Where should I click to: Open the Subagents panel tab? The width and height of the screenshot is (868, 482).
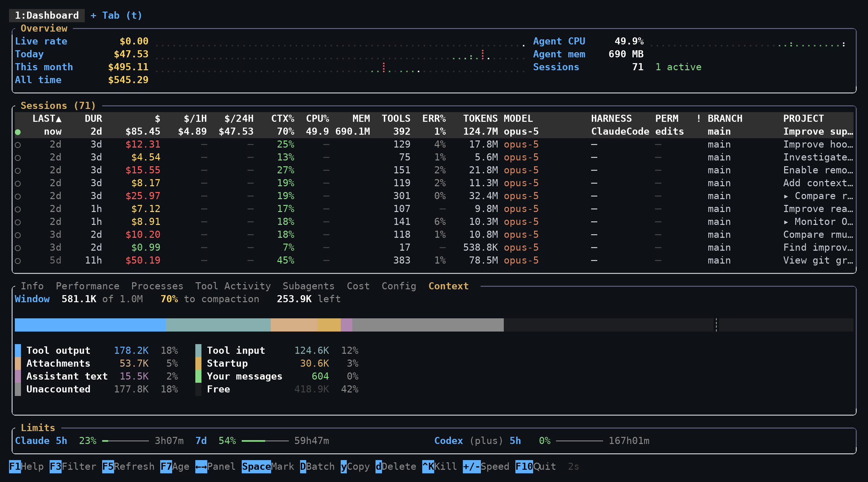[x=308, y=286]
